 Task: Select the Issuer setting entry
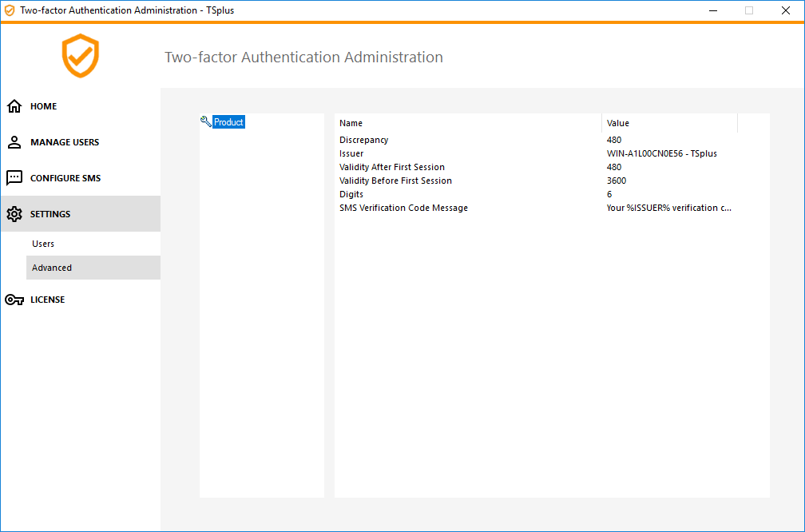[351, 153]
